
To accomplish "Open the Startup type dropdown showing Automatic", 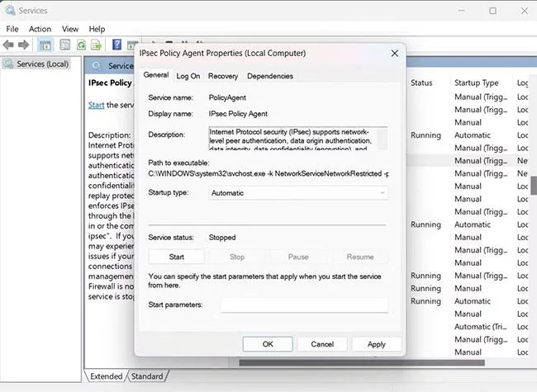I will click(x=298, y=193).
